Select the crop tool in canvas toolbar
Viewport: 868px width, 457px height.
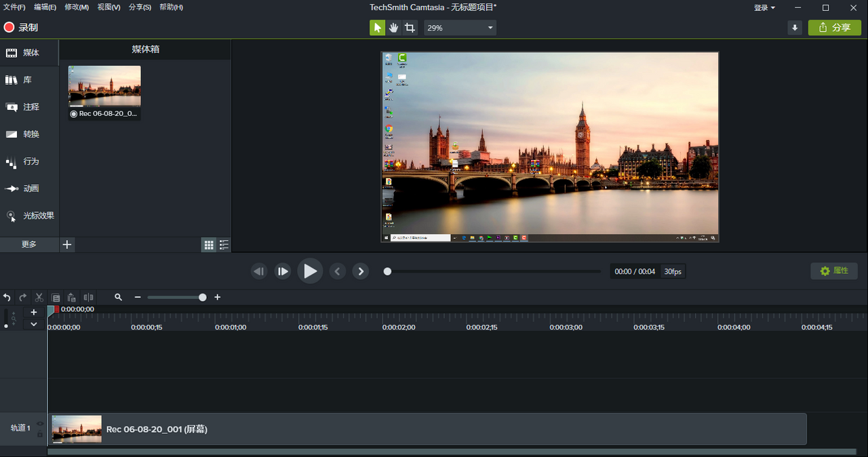tap(410, 28)
